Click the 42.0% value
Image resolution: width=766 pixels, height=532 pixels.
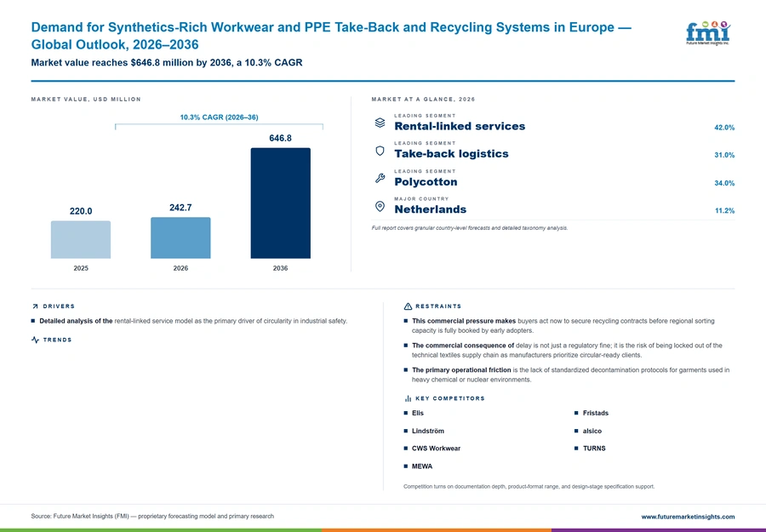click(x=724, y=128)
